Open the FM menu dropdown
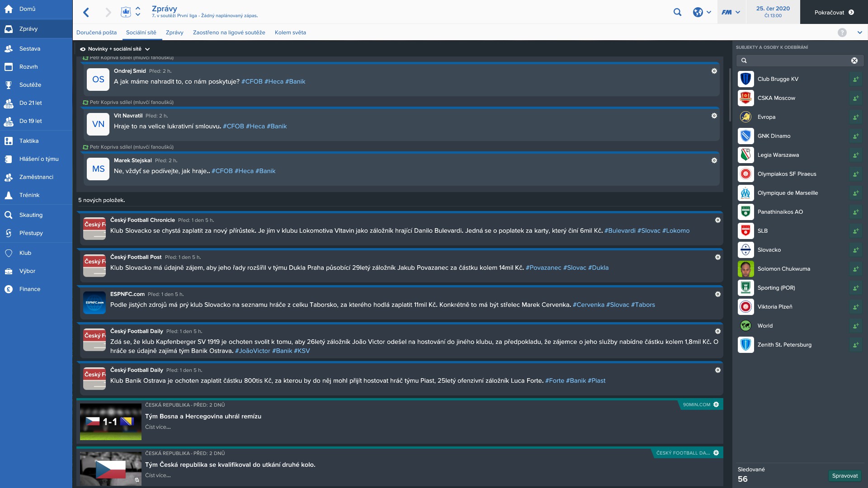Screen dimensions: 868x488 [731, 12]
